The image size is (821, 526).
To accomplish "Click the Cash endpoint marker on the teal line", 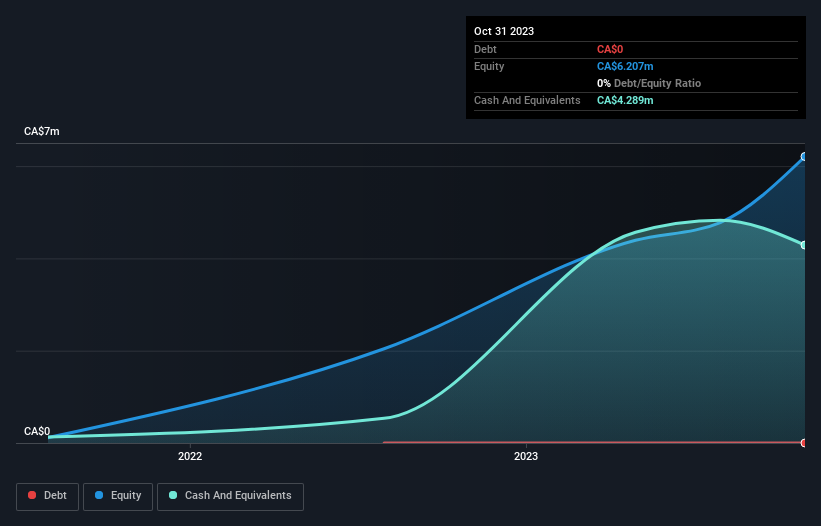I will pos(804,245).
